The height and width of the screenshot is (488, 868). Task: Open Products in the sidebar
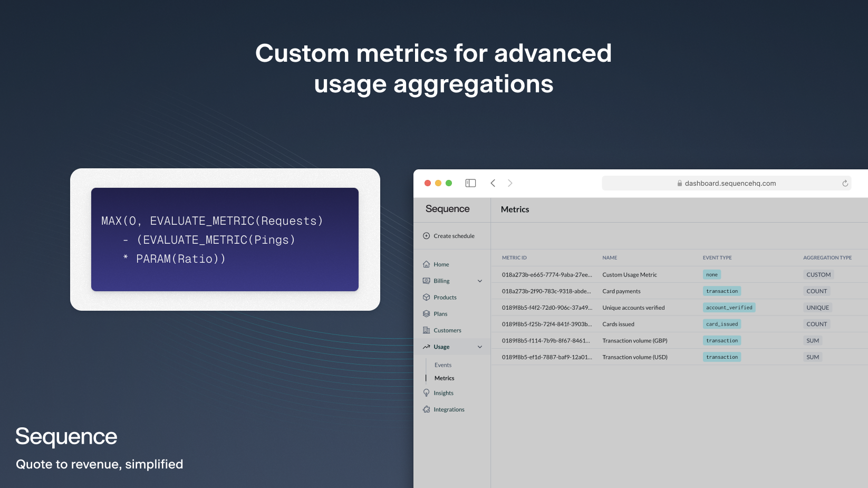point(445,297)
